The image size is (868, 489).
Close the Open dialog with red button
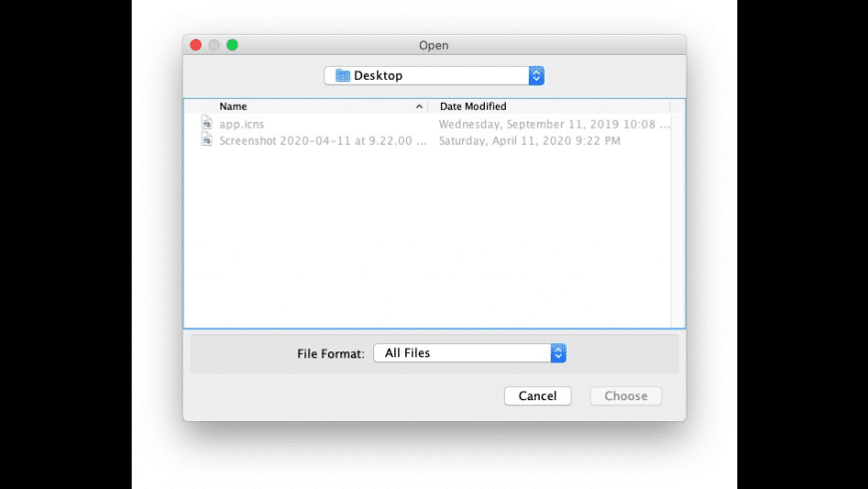click(x=196, y=45)
